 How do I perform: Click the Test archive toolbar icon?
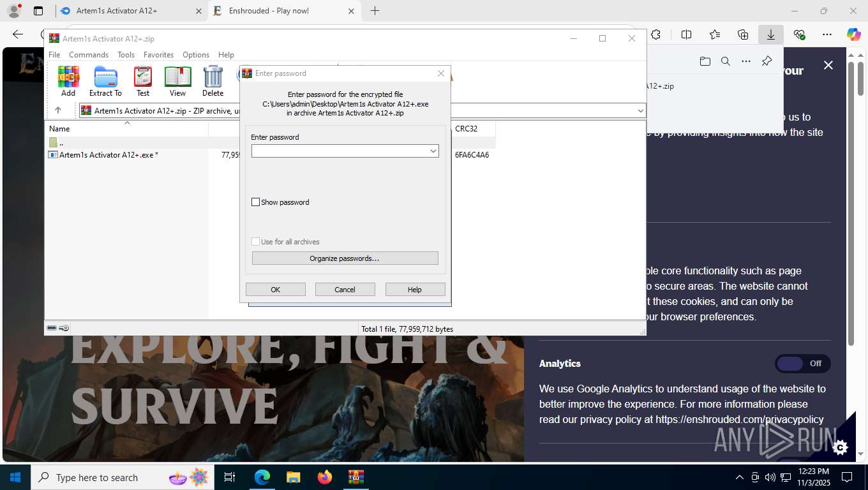tap(143, 81)
